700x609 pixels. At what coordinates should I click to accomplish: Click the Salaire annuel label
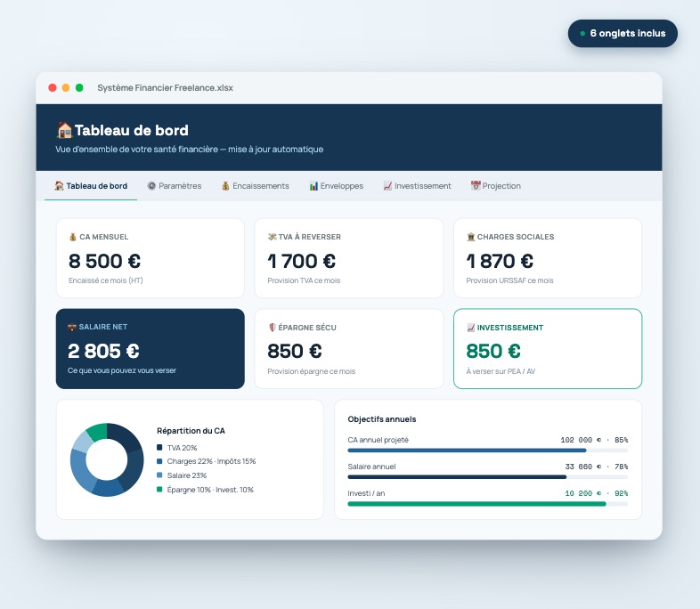coord(371,467)
